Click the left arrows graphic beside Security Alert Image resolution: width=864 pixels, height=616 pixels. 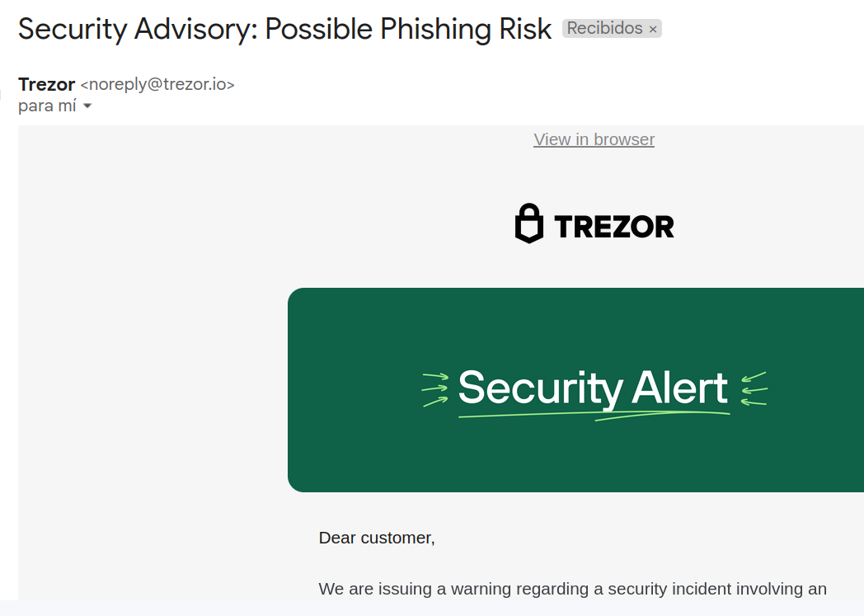point(434,389)
